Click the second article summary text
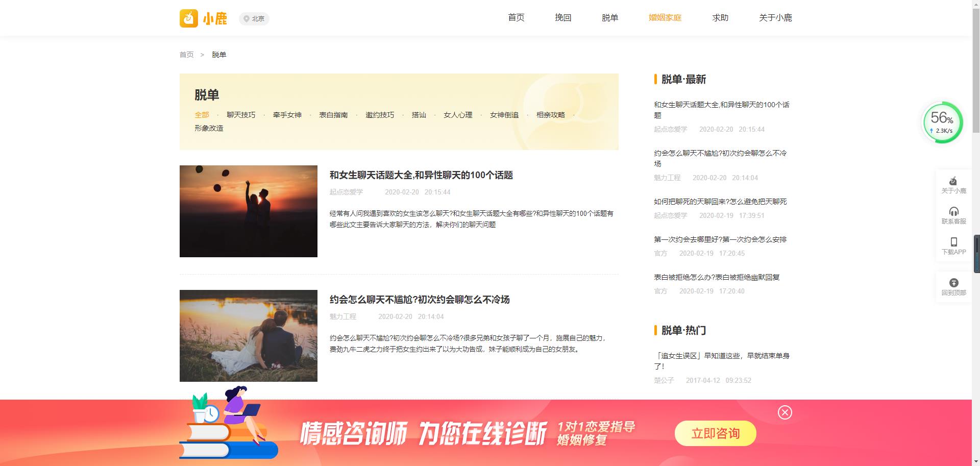 pyautogui.click(x=468, y=344)
